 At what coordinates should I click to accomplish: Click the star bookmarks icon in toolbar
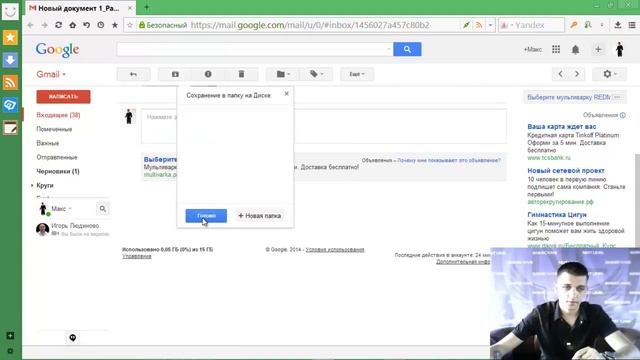115,25
